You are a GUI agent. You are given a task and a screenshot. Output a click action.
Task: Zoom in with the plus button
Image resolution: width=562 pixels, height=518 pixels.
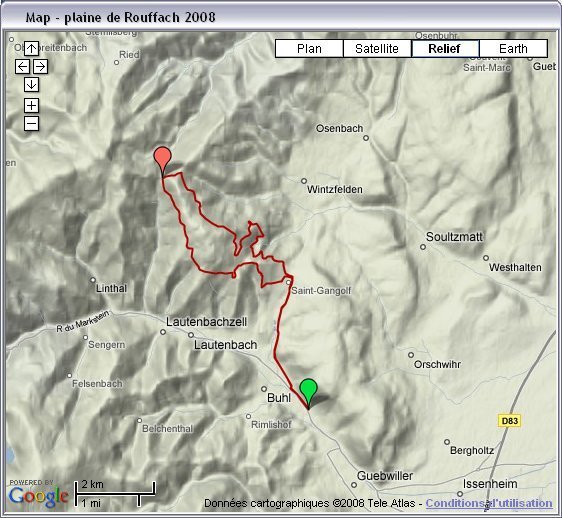[x=32, y=105]
